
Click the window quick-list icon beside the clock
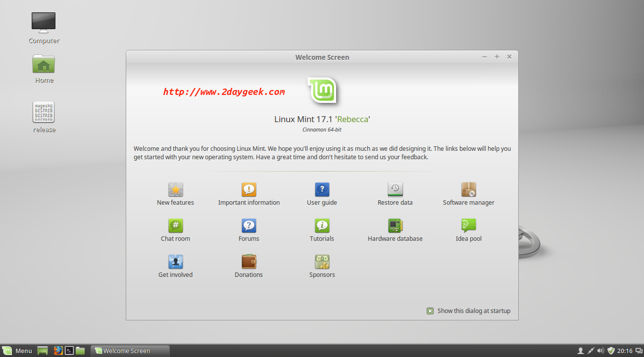click(639, 351)
